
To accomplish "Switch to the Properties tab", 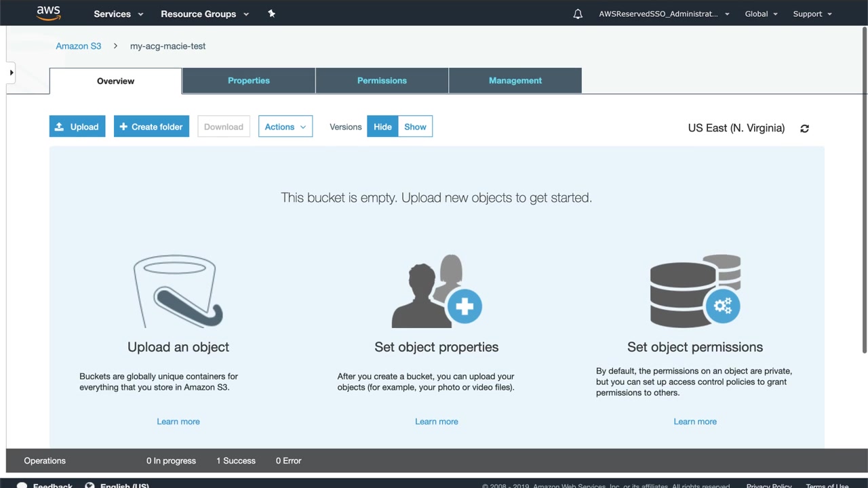I will coord(249,81).
